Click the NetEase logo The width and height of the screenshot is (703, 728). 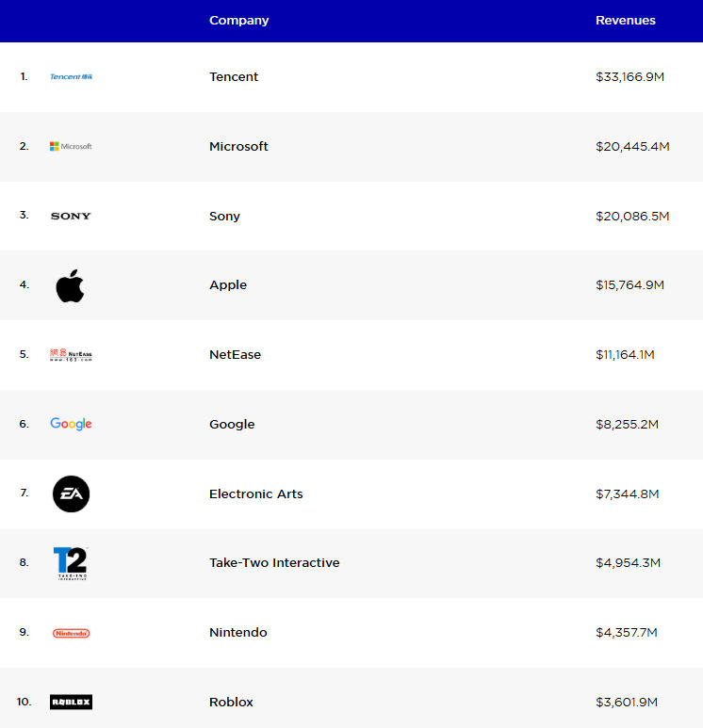[x=71, y=355]
